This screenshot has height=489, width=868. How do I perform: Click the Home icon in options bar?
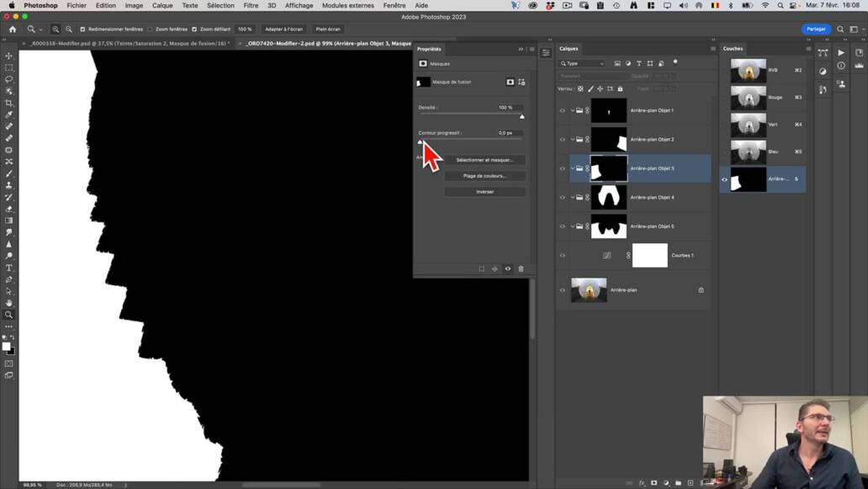[12, 29]
